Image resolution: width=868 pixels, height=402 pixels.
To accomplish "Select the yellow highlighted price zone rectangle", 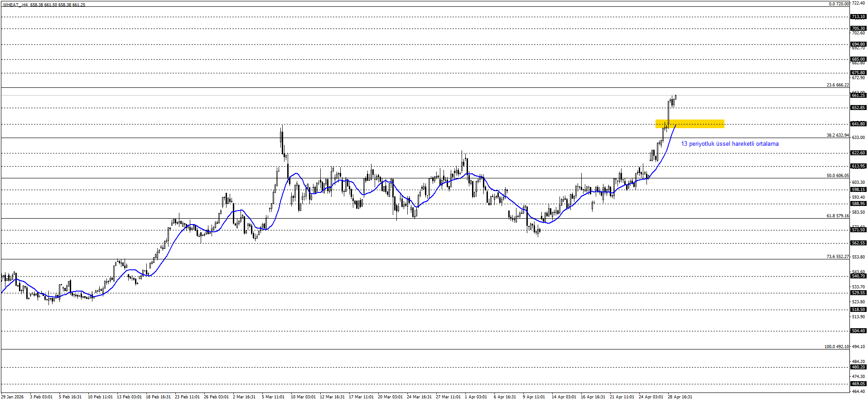I will [x=690, y=124].
